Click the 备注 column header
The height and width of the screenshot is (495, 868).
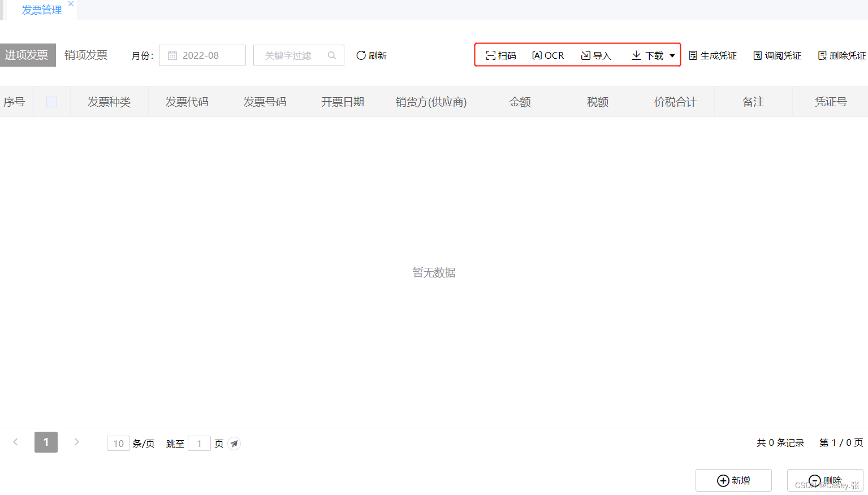[x=753, y=102]
